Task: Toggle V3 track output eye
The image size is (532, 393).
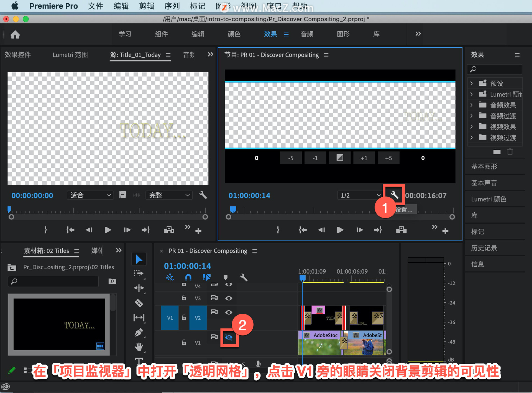Action: pos(229,298)
